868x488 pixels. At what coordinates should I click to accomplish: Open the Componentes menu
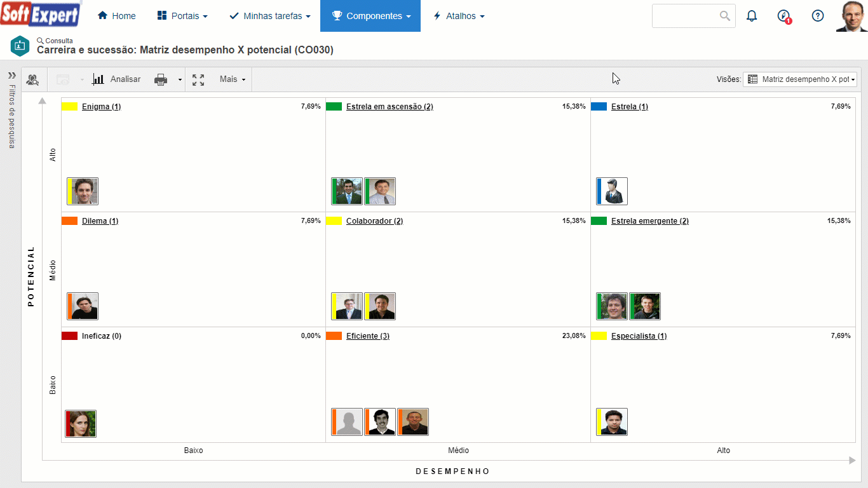pos(370,16)
